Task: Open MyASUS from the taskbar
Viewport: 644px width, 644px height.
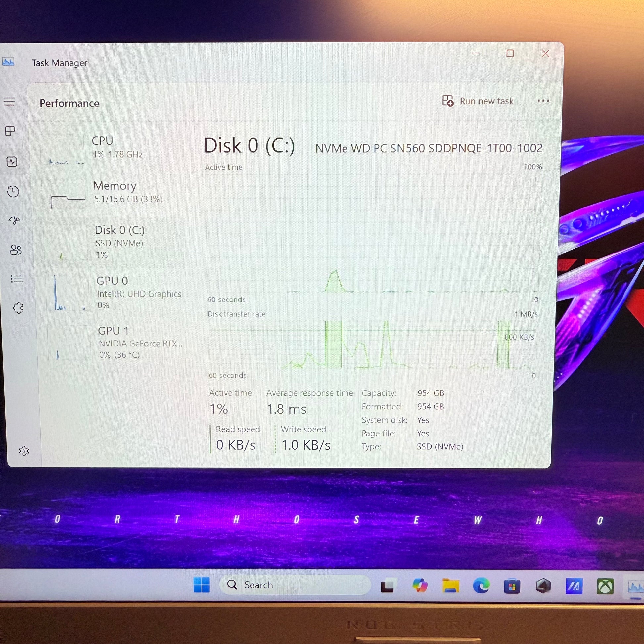Action: [574, 586]
